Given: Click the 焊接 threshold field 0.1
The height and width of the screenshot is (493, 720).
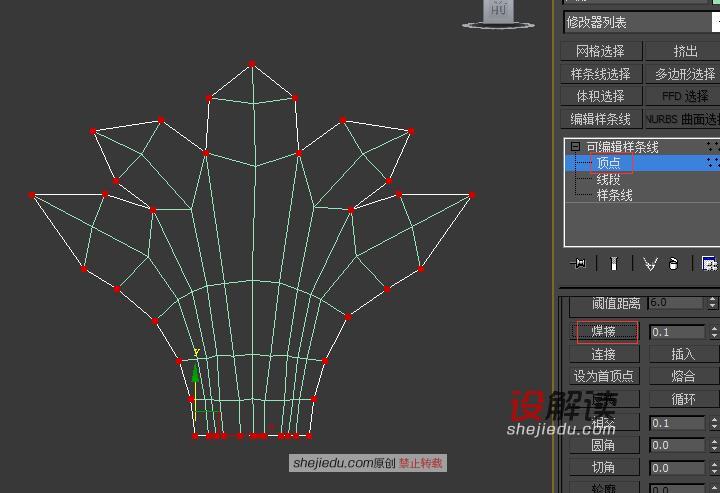Looking at the screenshot, I should click(x=677, y=332).
